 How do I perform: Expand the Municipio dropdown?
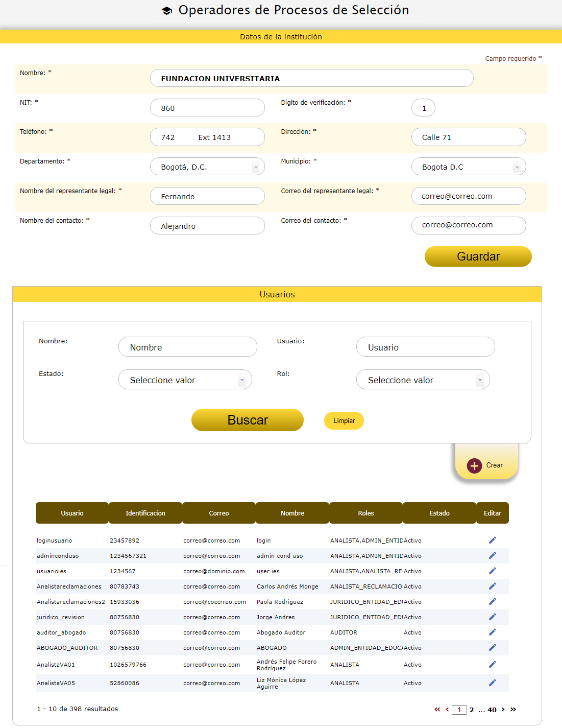pyautogui.click(x=469, y=167)
